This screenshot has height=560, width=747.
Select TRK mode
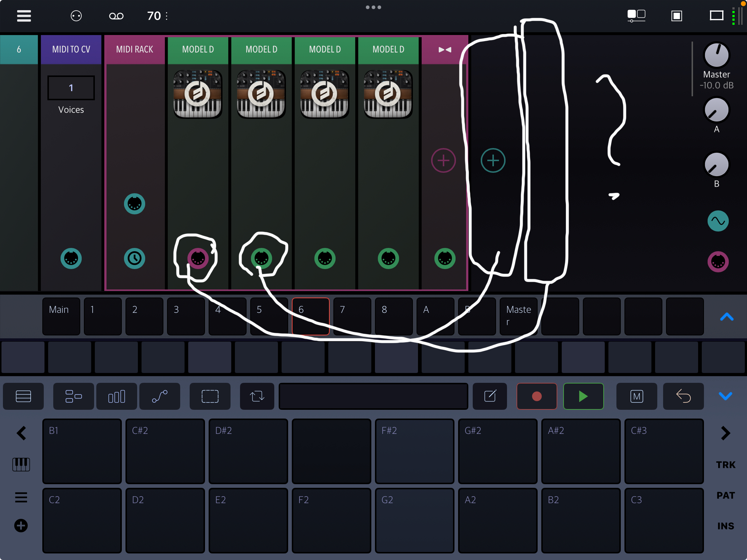click(x=726, y=465)
